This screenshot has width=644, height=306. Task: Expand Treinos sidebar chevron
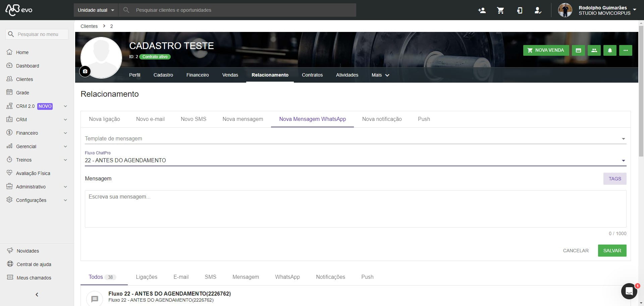[65, 160]
